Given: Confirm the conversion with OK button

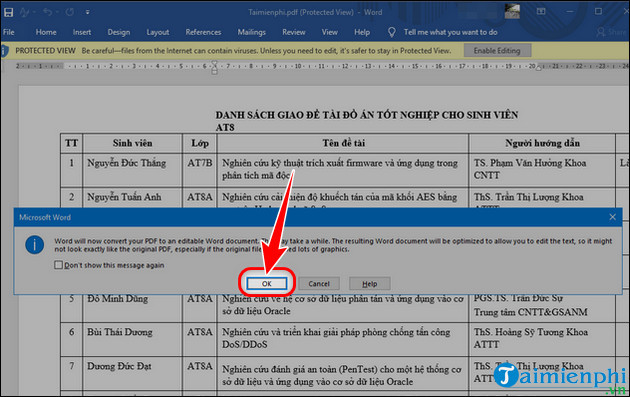Looking at the screenshot, I should (267, 284).
